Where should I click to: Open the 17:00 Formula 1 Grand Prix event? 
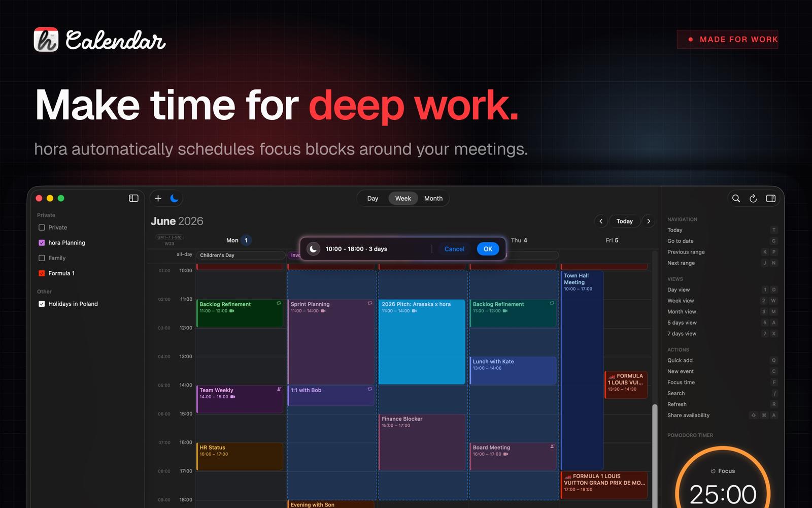(x=604, y=485)
